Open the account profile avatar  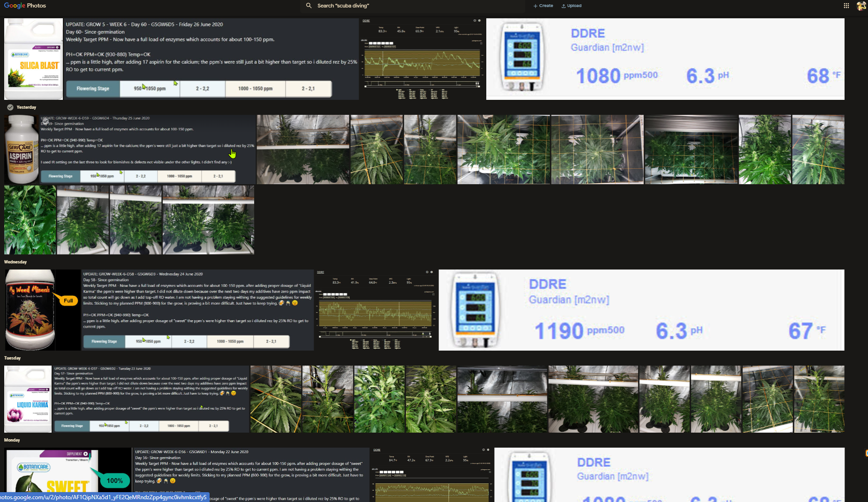861,6
